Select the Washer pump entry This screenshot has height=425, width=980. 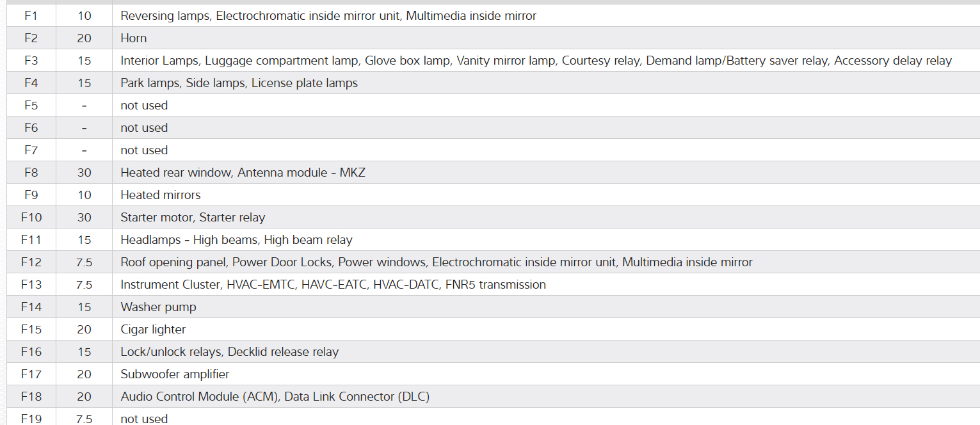(x=158, y=307)
